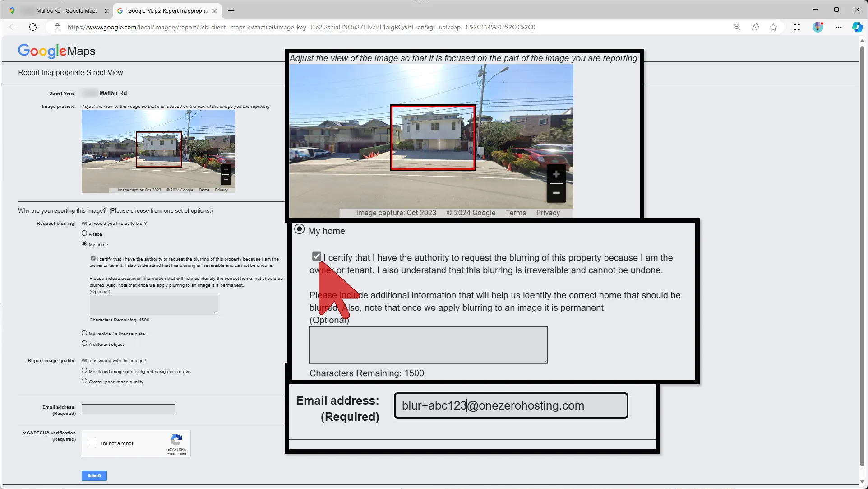
Task: Open Terms link under image preview
Action: click(x=204, y=190)
